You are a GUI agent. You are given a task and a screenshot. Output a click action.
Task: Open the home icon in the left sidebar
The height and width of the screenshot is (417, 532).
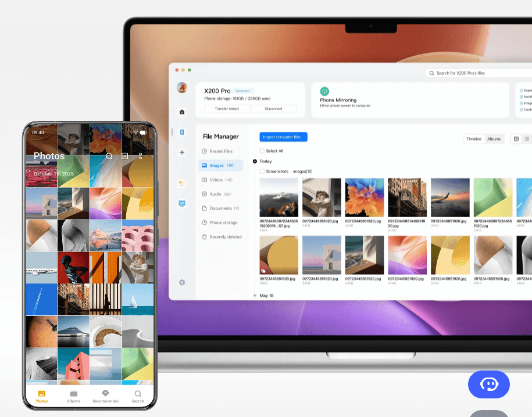coord(182,112)
